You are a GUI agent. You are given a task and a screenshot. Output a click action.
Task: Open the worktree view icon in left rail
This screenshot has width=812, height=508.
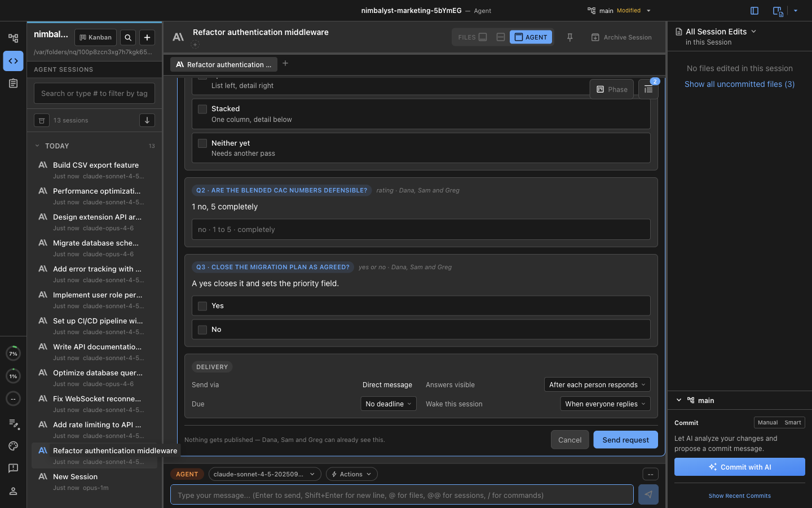pyautogui.click(x=13, y=38)
